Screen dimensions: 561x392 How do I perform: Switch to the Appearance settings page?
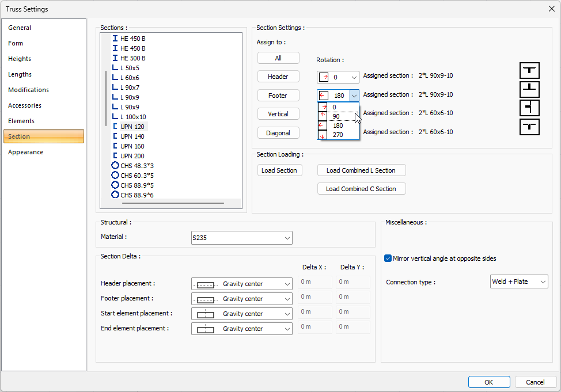pos(26,152)
